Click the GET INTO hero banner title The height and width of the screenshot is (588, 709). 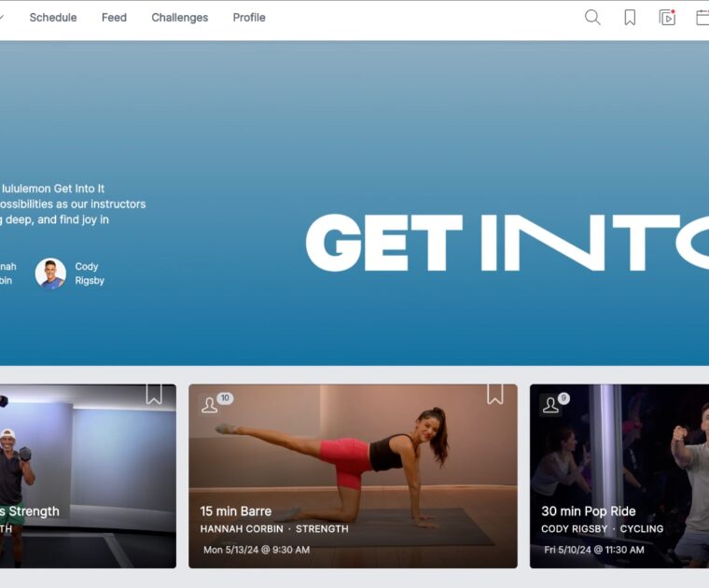coord(507,243)
